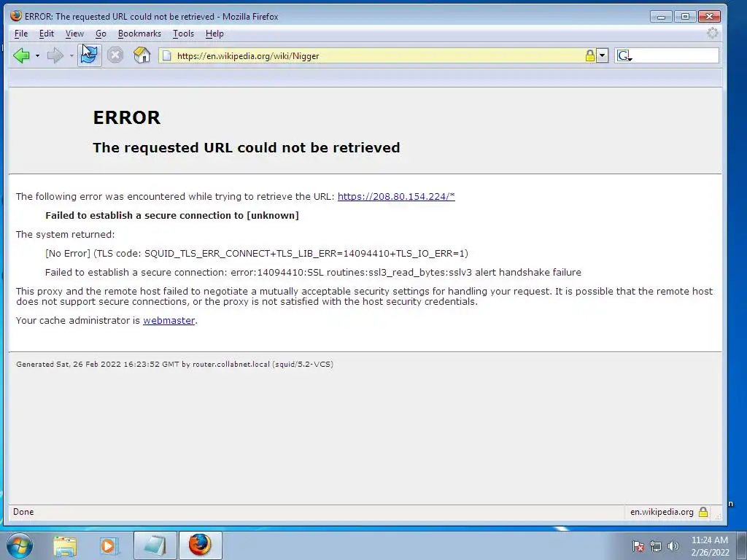Click the Action Center flag tray icon
The image size is (747, 560).
pyautogui.click(x=638, y=546)
